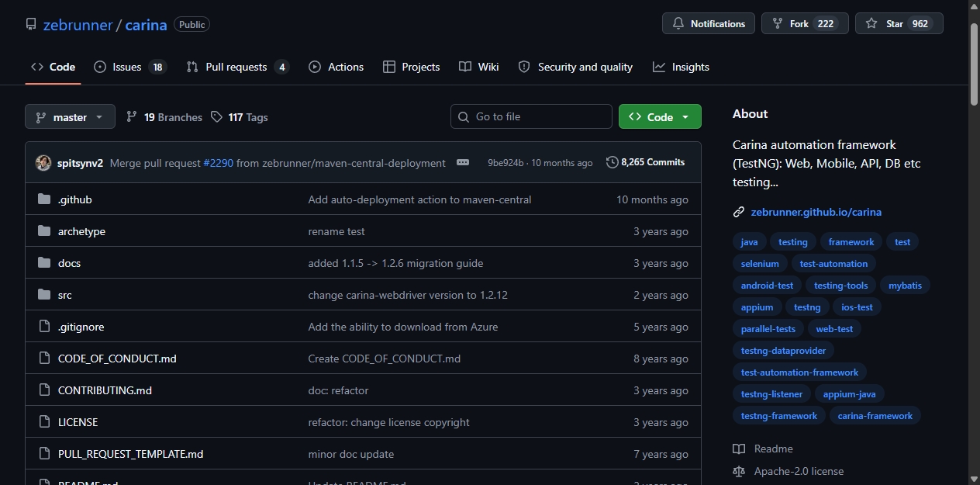This screenshot has width=980, height=485.
Task: View the 8,265 Commits history
Action: click(x=646, y=162)
